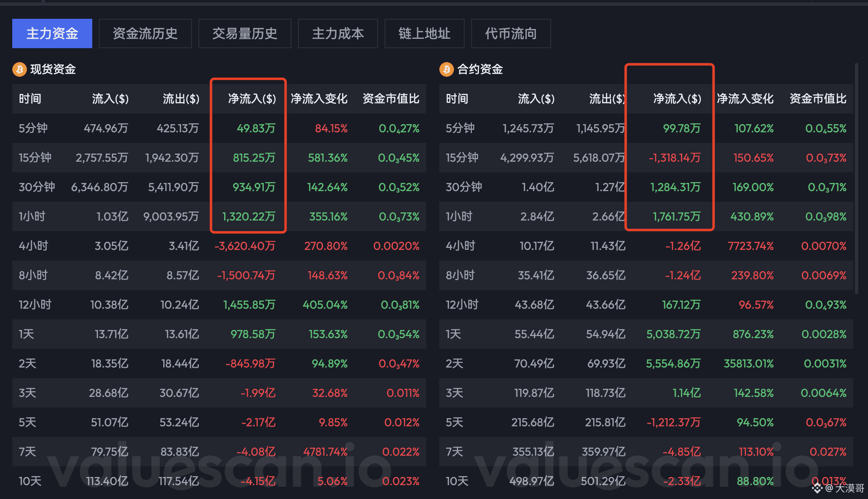This screenshot has height=499, width=868.
Task: Click the contract 净流入($) column header
Action: 677,99
